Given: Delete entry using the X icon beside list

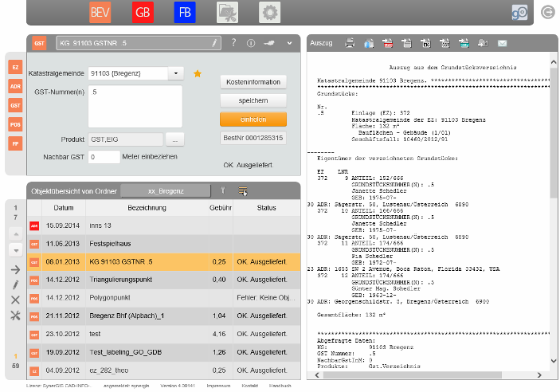Looking at the screenshot, I should [15, 300].
